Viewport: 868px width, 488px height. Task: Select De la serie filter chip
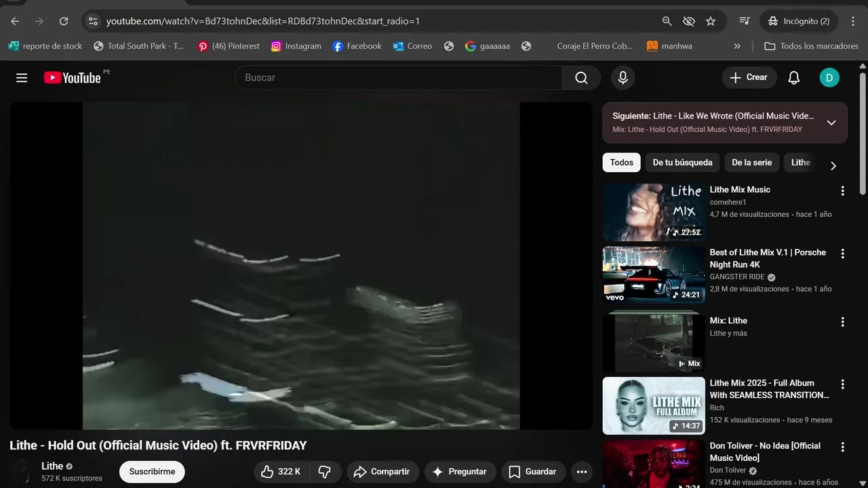pos(751,163)
